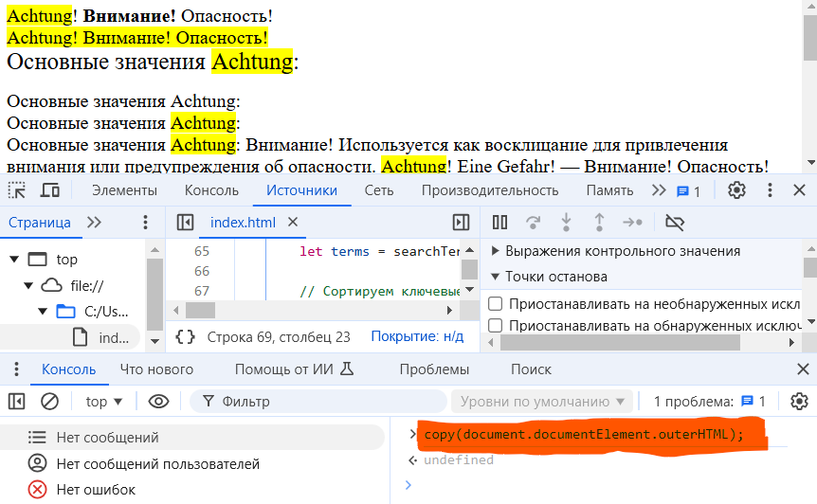The image size is (817, 504).
Task: Hide the navigator sidebar
Action: pos(185,223)
